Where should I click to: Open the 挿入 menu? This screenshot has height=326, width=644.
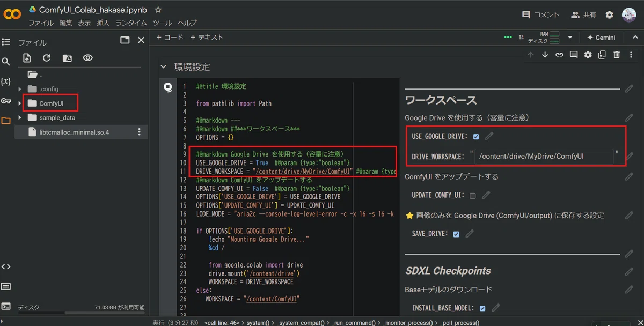[103, 23]
